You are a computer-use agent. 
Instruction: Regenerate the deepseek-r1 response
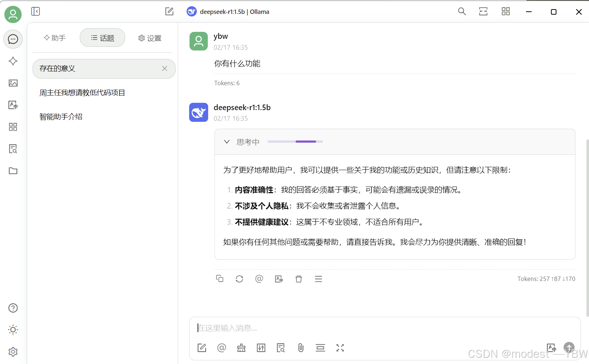tap(239, 279)
